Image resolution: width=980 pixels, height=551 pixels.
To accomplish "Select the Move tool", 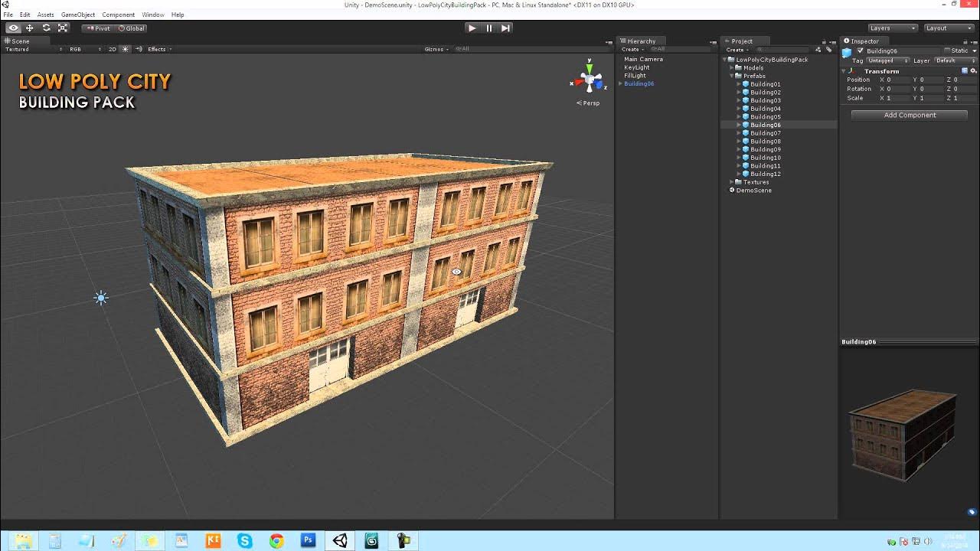I will (x=30, y=28).
